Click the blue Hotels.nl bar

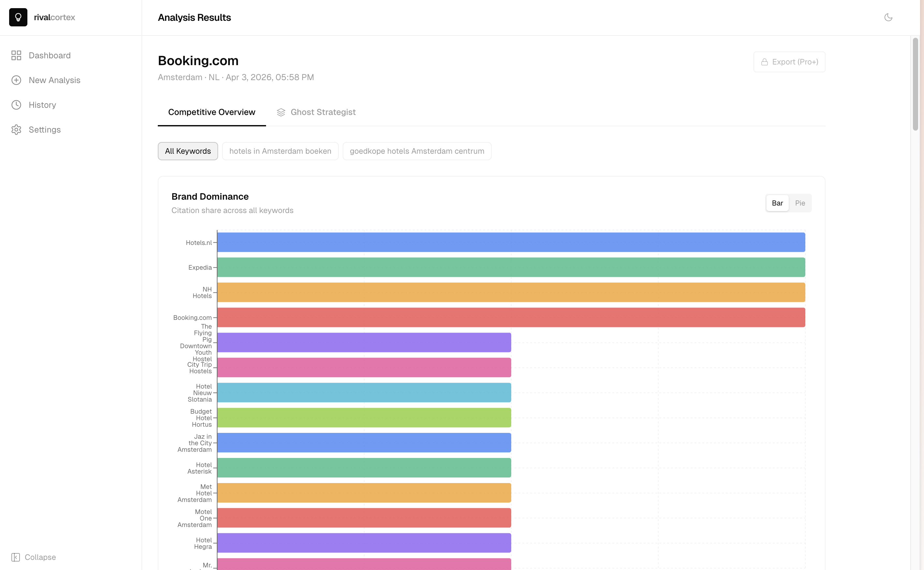[511, 242]
